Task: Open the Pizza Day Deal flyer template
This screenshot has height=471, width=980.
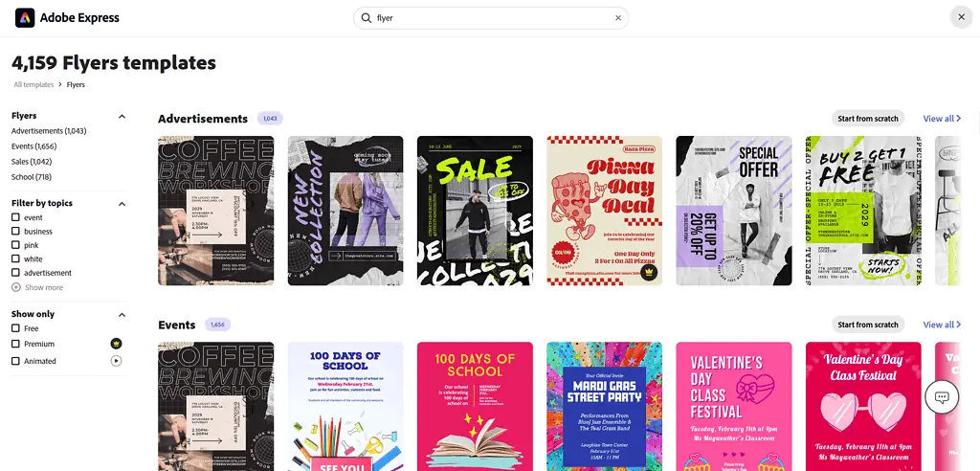Action: [604, 211]
